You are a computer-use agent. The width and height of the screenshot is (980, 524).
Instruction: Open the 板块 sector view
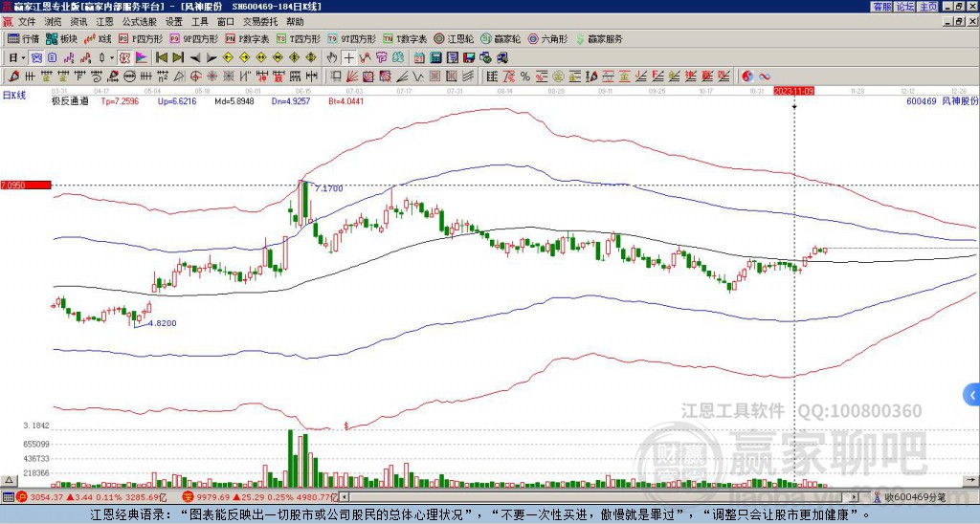tap(62, 38)
